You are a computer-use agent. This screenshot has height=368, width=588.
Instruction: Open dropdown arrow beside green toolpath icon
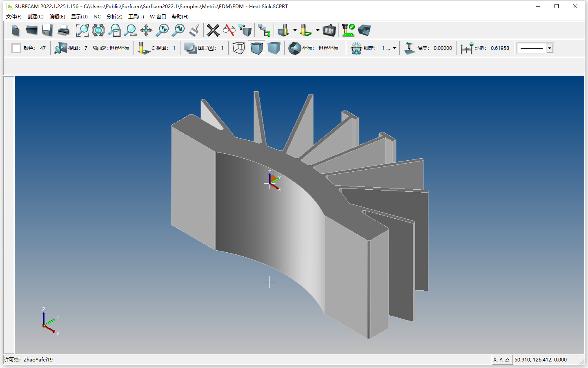pos(318,30)
